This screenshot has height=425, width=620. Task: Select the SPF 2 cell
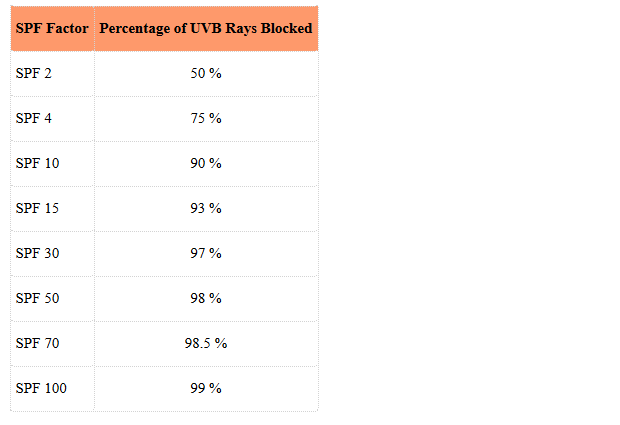52,74
